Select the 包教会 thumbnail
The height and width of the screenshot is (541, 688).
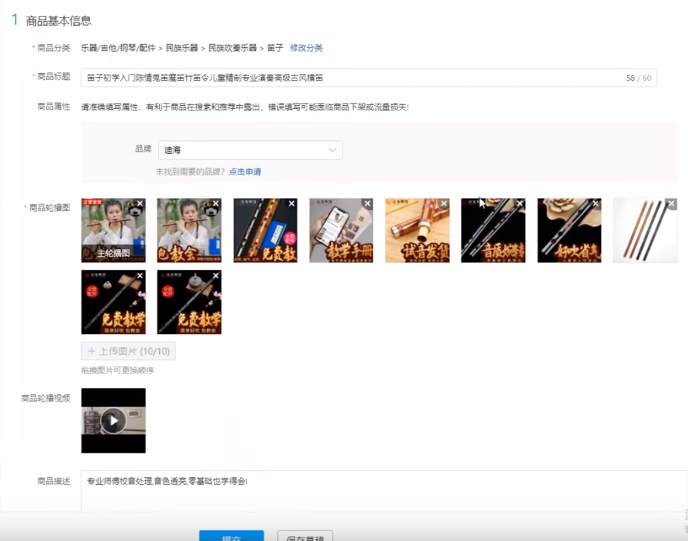[189, 230]
